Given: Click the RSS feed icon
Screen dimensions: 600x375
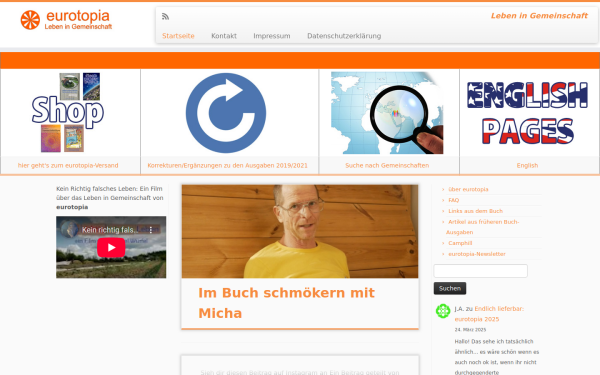Looking at the screenshot, I should point(165,16).
